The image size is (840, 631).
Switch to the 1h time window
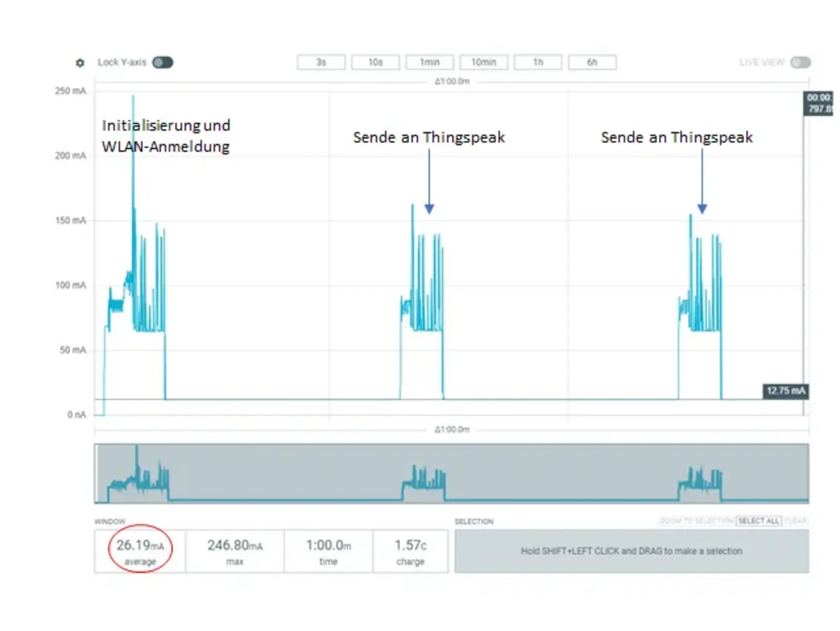click(x=538, y=63)
